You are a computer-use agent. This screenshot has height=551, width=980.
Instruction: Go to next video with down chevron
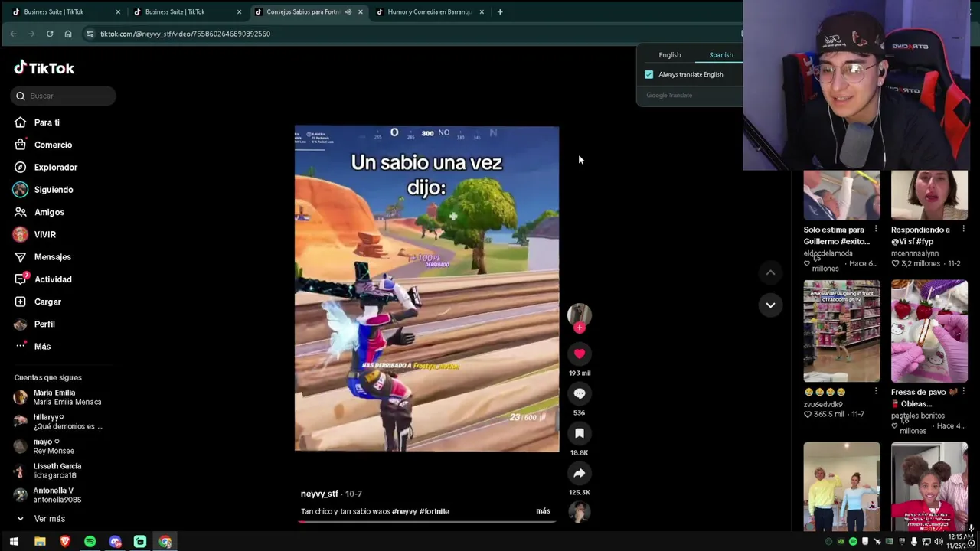pyautogui.click(x=770, y=305)
